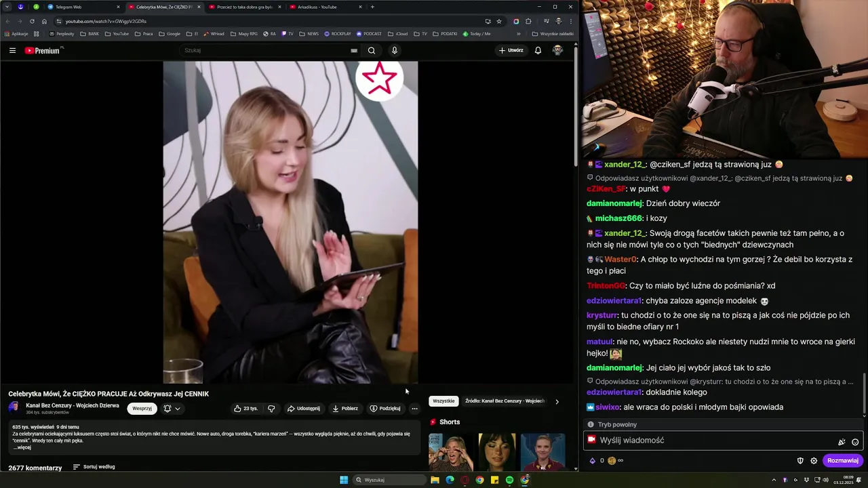
Task: Expand description with ...więcej
Action: 22,447
